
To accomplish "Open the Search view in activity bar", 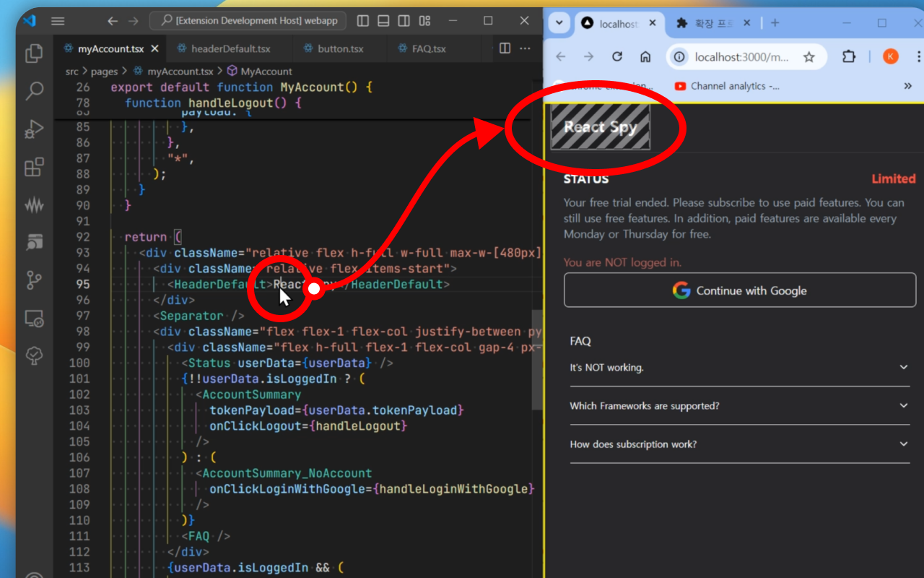I will [34, 91].
